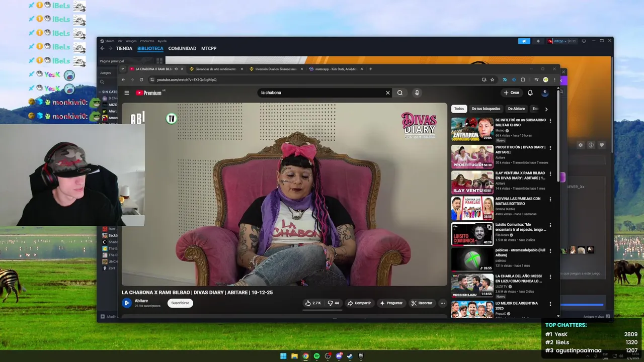Click the Crear button
644x362 pixels.
(x=511, y=93)
